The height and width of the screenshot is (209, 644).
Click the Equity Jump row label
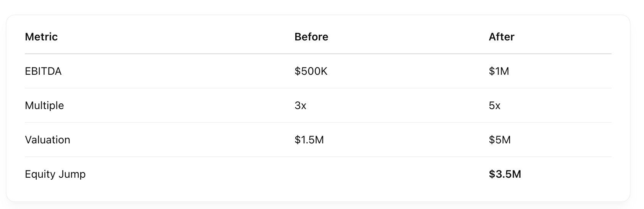click(55, 174)
